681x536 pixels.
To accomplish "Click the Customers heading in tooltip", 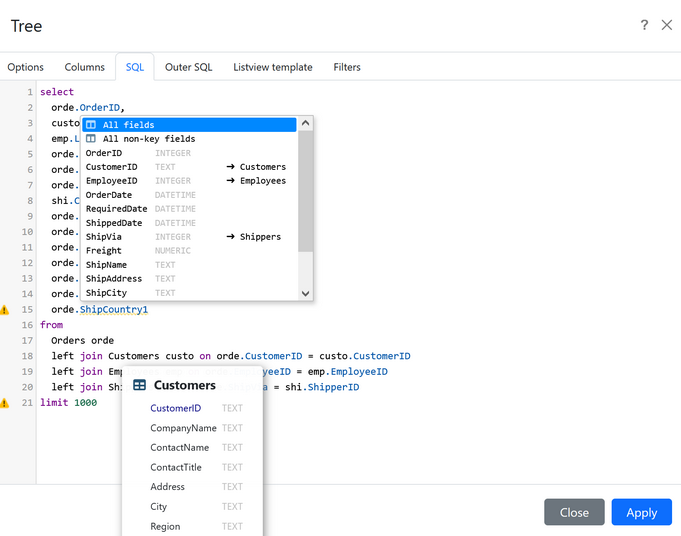I will click(185, 385).
